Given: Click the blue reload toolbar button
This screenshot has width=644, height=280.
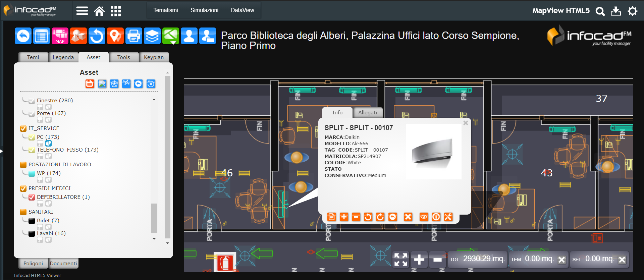Looking at the screenshot, I should point(97,36).
